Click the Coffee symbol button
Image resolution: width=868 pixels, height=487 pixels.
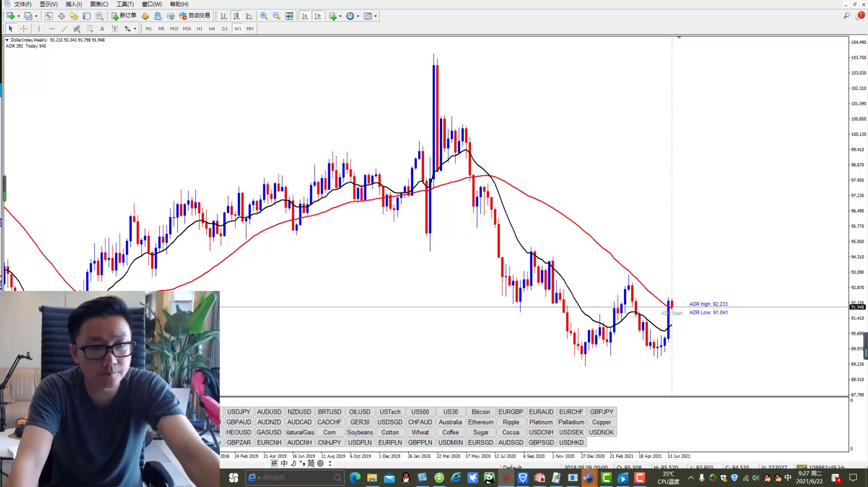(x=450, y=432)
